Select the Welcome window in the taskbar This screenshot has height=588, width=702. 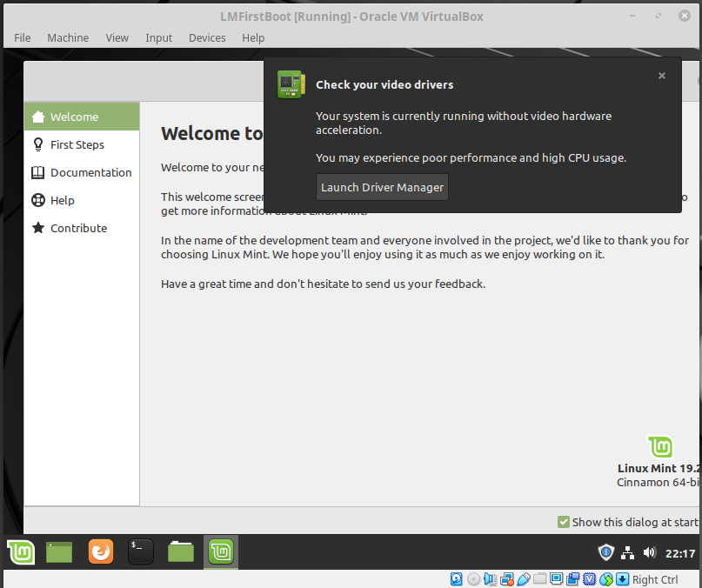221,551
